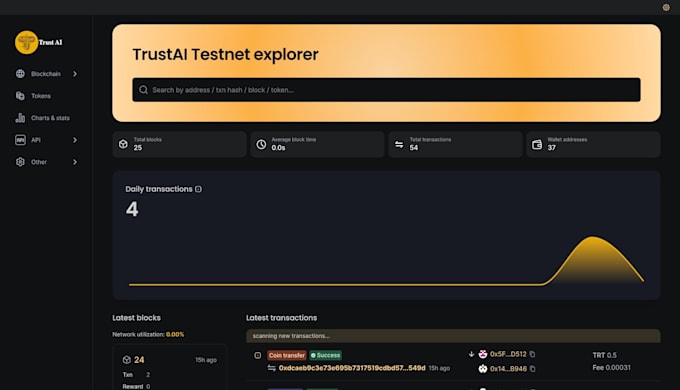Copy address 0x14...B946
This screenshot has height=390, width=680.
532,369
